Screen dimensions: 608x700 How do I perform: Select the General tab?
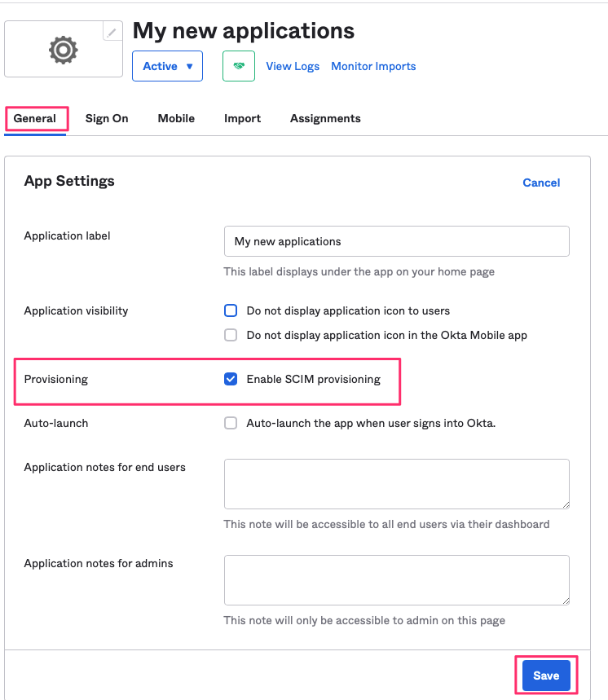(x=35, y=118)
